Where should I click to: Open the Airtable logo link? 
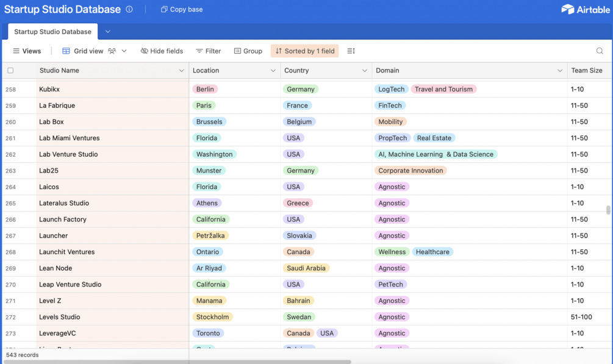585,9
